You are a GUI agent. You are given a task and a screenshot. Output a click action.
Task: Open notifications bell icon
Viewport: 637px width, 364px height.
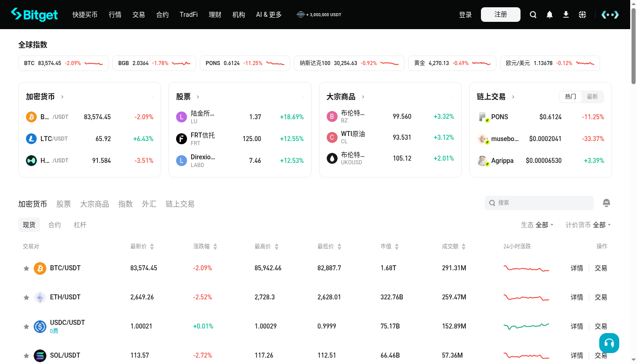tap(550, 15)
